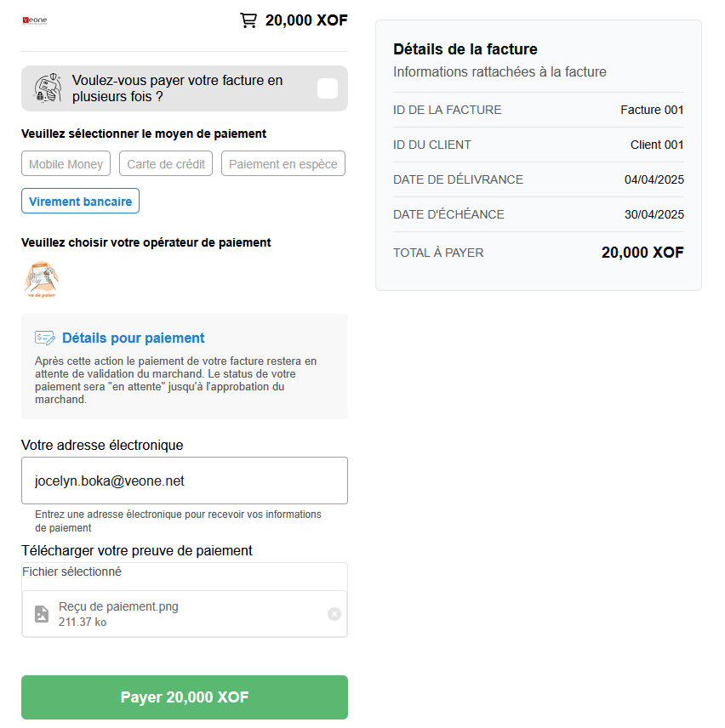Screen dimensions: 725x728
Task: Select Virement bancaire payment method
Action: [x=80, y=202]
